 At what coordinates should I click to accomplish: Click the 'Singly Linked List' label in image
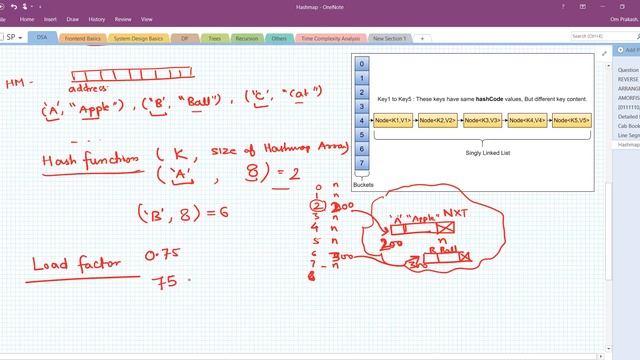488,153
